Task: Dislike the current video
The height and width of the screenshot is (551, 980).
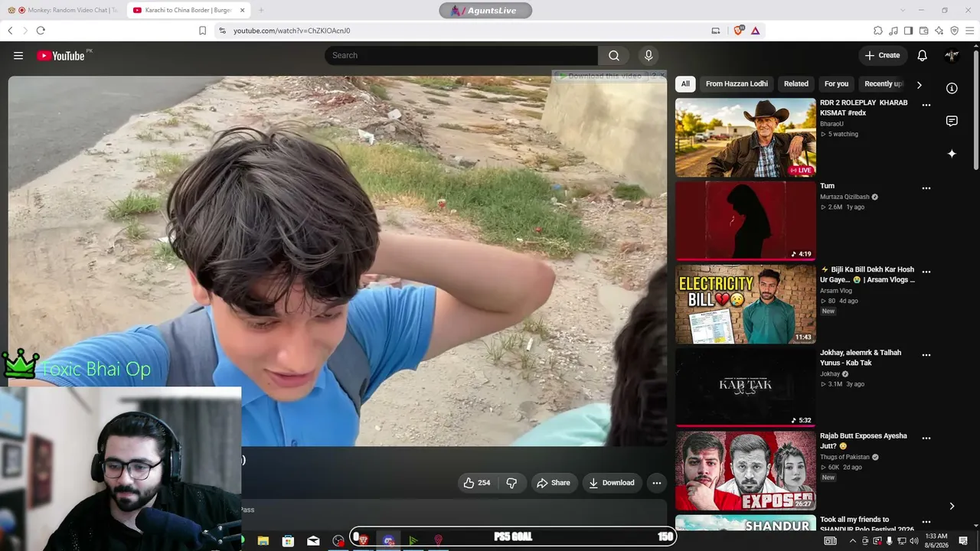Action: (x=511, y=483)
